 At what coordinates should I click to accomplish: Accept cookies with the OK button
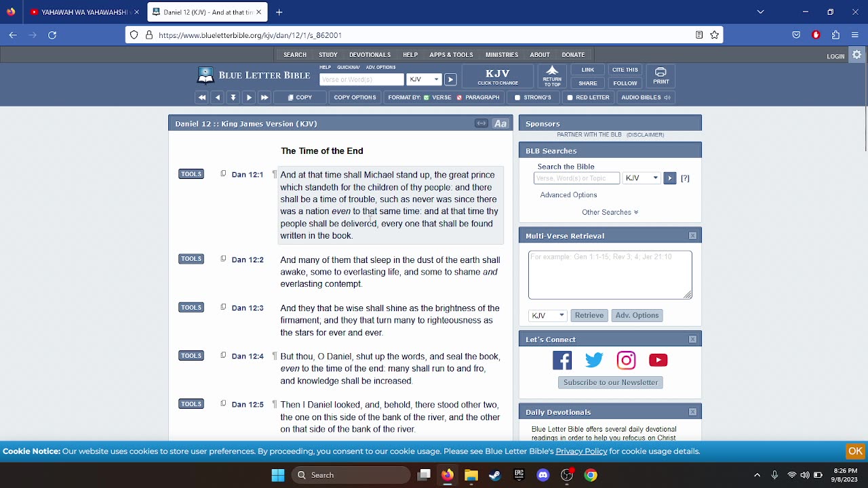[855, 451]
